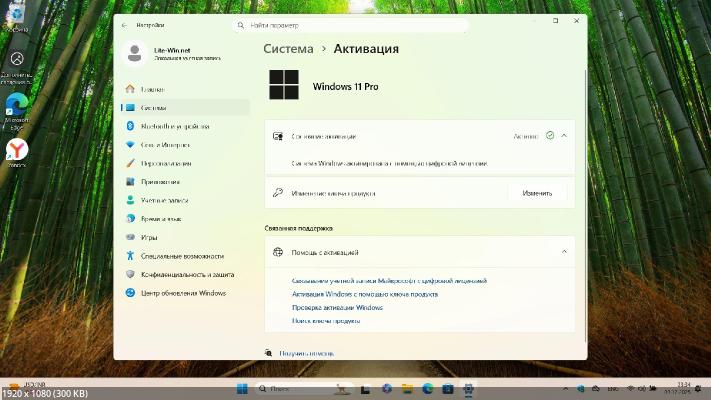Click the Сеть и Интернет wifi icon
Viewport: 711px width, 400px height.
[x=130, y=145]
